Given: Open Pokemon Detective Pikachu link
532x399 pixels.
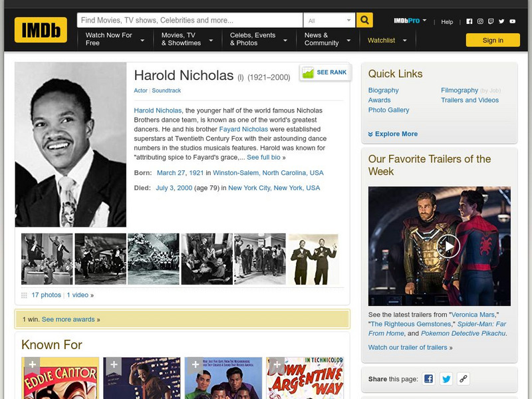Looking at the screenshot, I should tap(463, 334).
